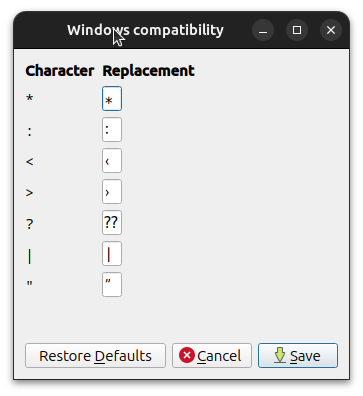This screenshot has height=396, width=363.
Task: Click the vertical bar label in the Character column
Action: [x=30, y=256]
